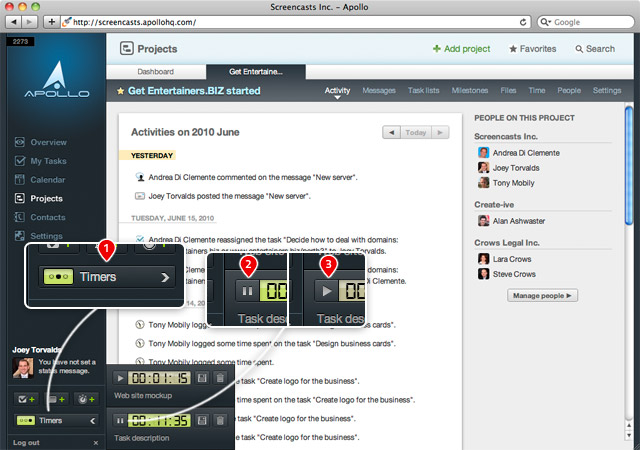Viewport: 640px width, 450px height.
Task: Toggle the favorite star beside Get Entertainers.BIZ
Action: point(120,91)
